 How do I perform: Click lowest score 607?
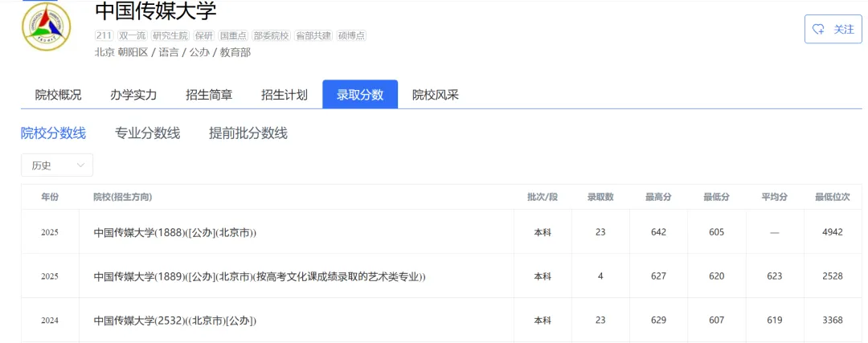click(x=717, y=321)
